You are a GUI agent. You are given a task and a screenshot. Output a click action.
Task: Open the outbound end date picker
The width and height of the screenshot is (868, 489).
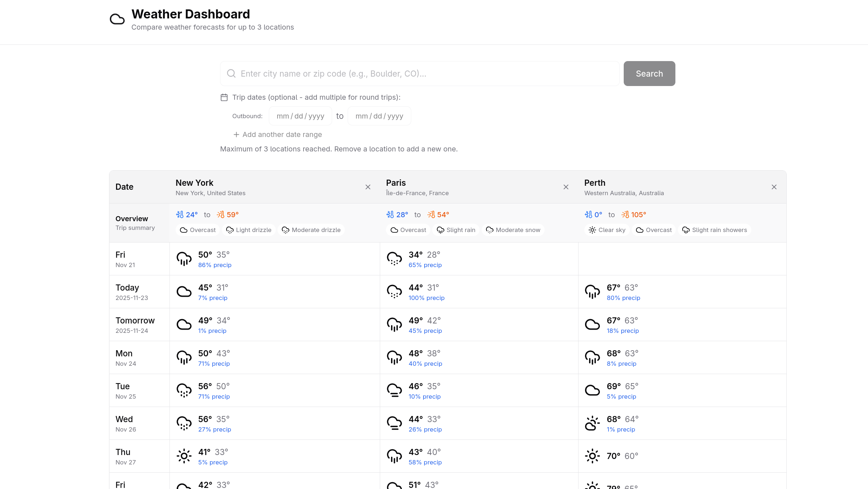point(379,116)
